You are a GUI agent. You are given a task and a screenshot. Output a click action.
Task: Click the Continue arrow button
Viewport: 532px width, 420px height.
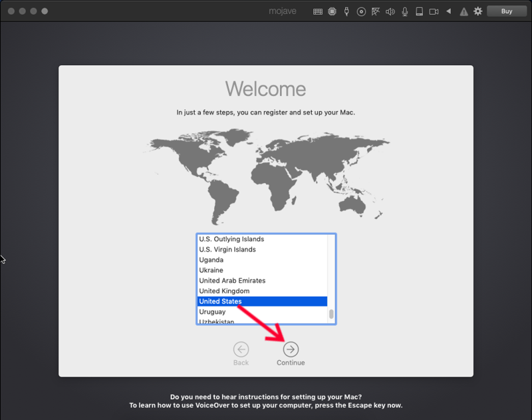pyautogui.click(x=291, y=349)
